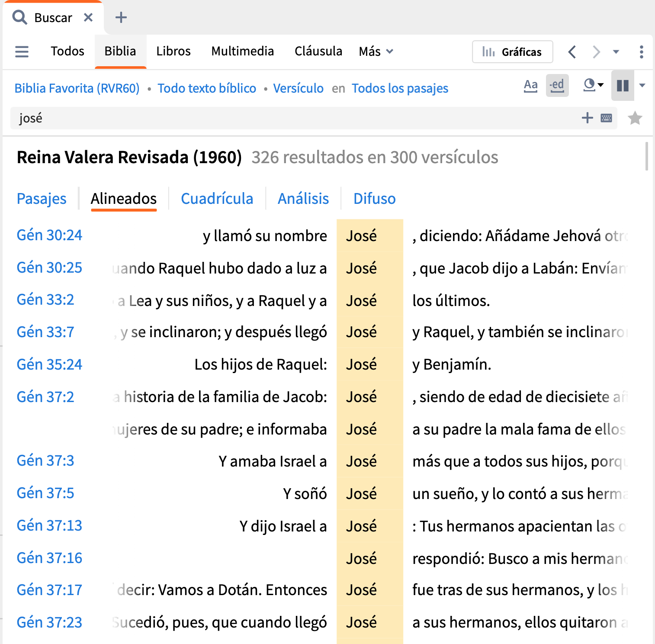Click the Gráficas button
The image size is (655, 644).
[x=513, y=52]
